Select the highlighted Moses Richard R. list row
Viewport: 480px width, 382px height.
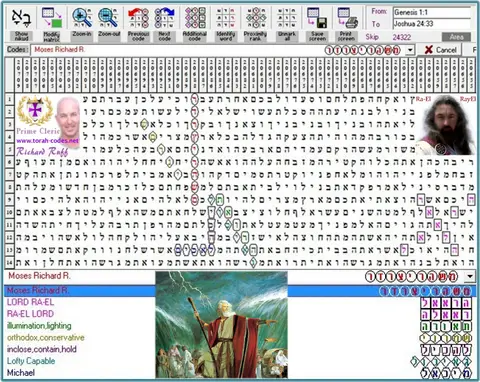tap(240, 291)
